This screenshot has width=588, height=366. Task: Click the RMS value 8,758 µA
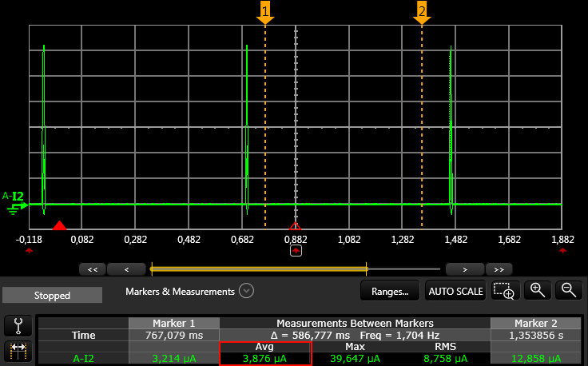[445, 359]
